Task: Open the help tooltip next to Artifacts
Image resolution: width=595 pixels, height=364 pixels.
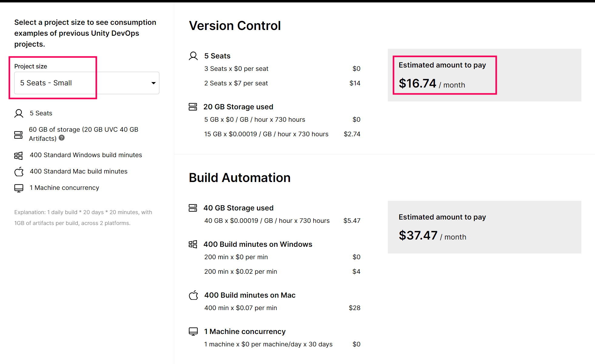Action: coord(62,138)
